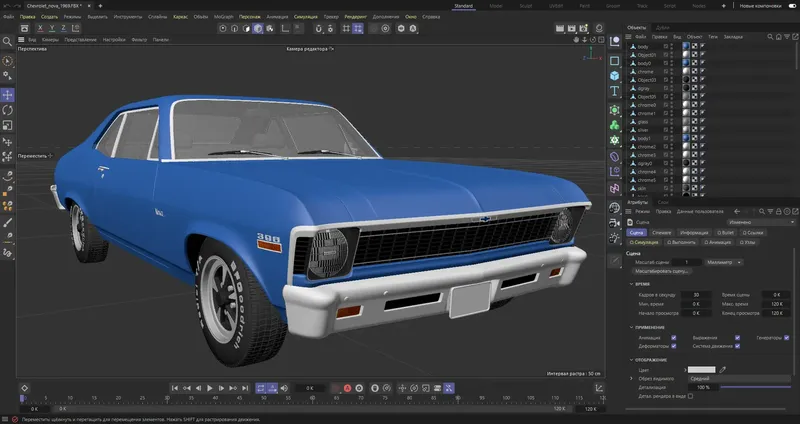Select the Rotate tool in left toolbar
The height and width of the screenshot is (424, 800).
pyautogui.click(x=7, y=110)
